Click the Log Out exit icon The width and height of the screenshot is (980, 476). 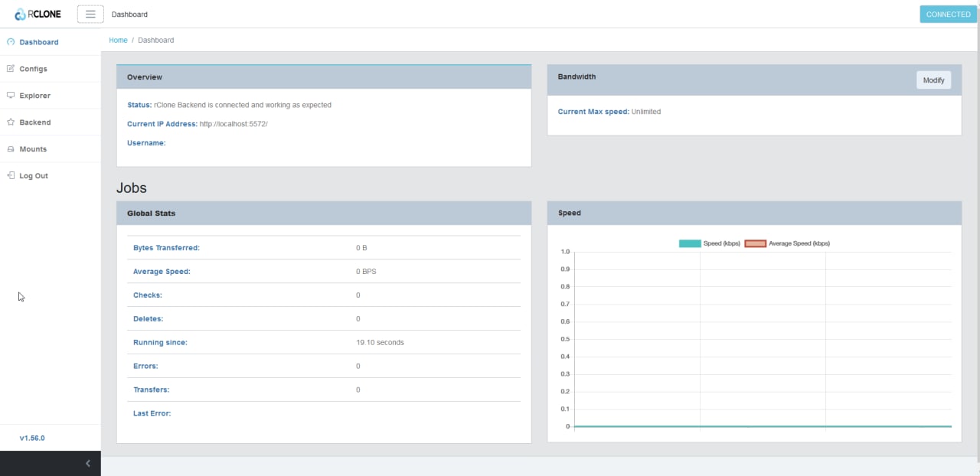tap(11, 176)
